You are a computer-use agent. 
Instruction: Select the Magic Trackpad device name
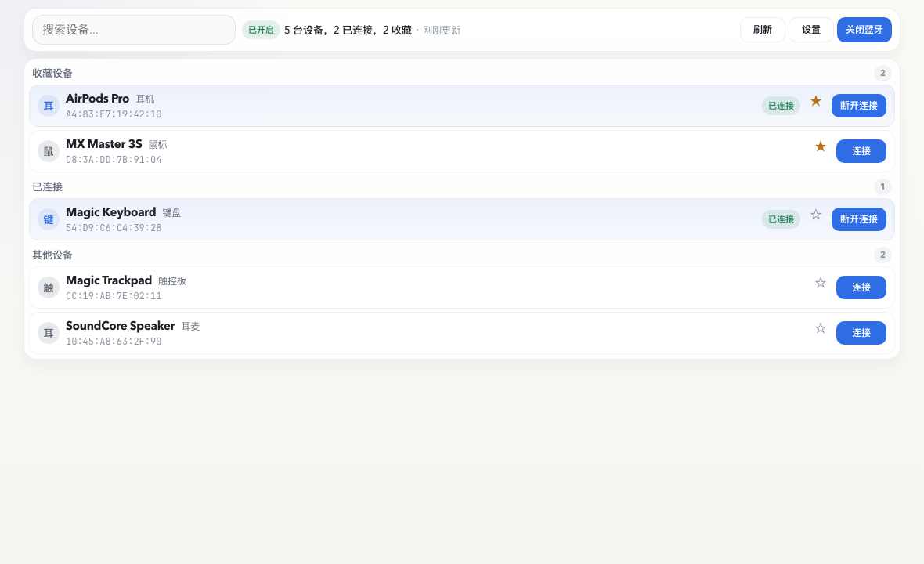(108, 280)
